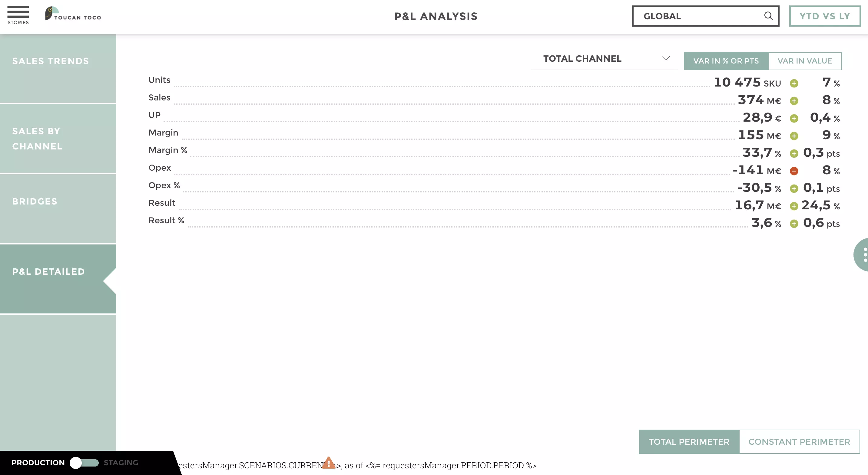Click the red minus indicator on Opex row
868x475 pixels.
pyautogui.click(x=794, y=171)
